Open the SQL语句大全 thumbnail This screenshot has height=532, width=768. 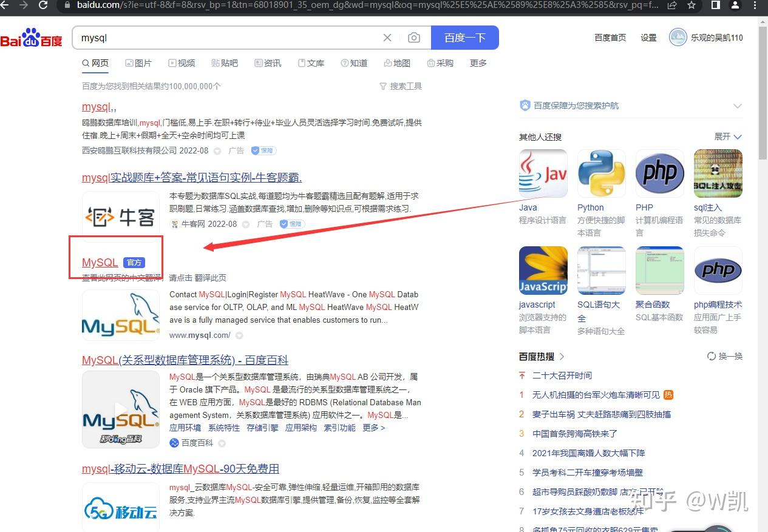click(602, 271)
